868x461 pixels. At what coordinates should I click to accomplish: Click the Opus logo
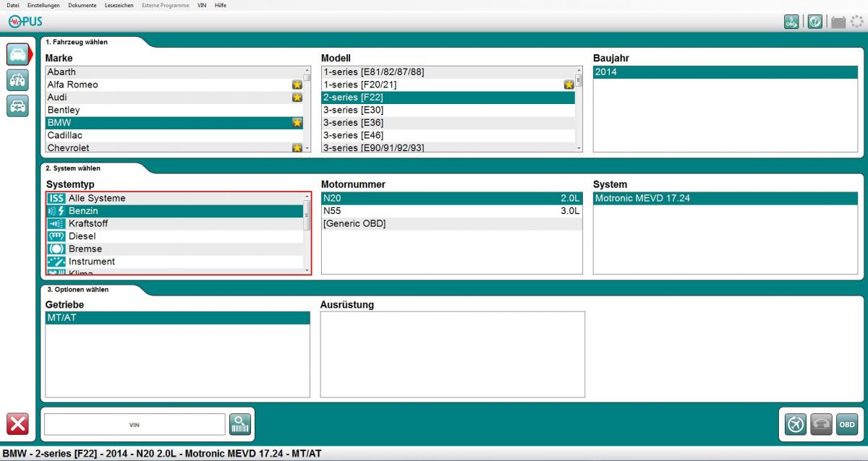pyautogui.click(x=25, y=22)
